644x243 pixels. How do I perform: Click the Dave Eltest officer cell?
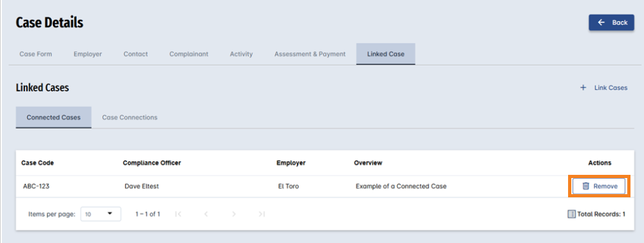click(x=142, y=186)
